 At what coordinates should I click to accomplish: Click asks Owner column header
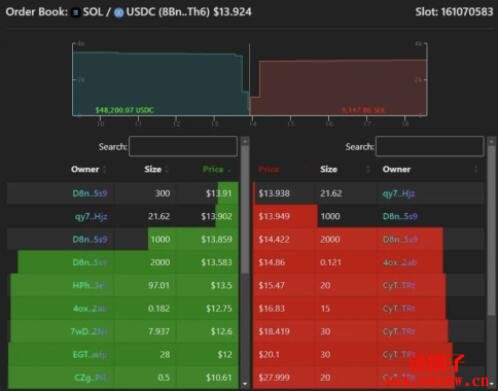tap(397, 169)
